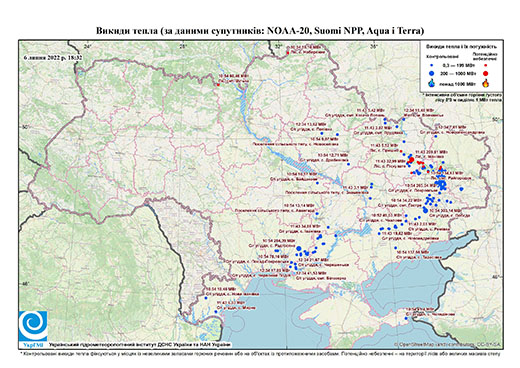This screenshot has width=520, height=368.
Task: Click the 204.39 МВт heat label
Action: tap(279, 240)
